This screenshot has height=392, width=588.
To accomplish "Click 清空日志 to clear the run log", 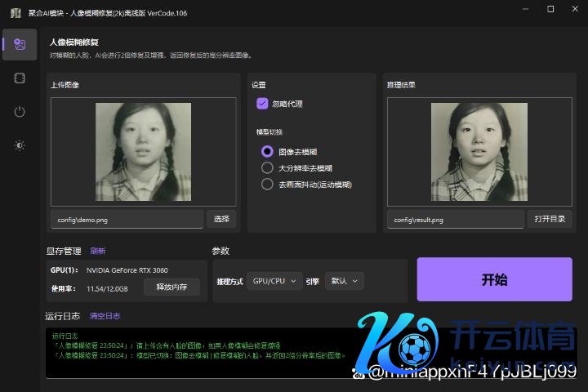I will pyautogui.click(x=105, y=315).
